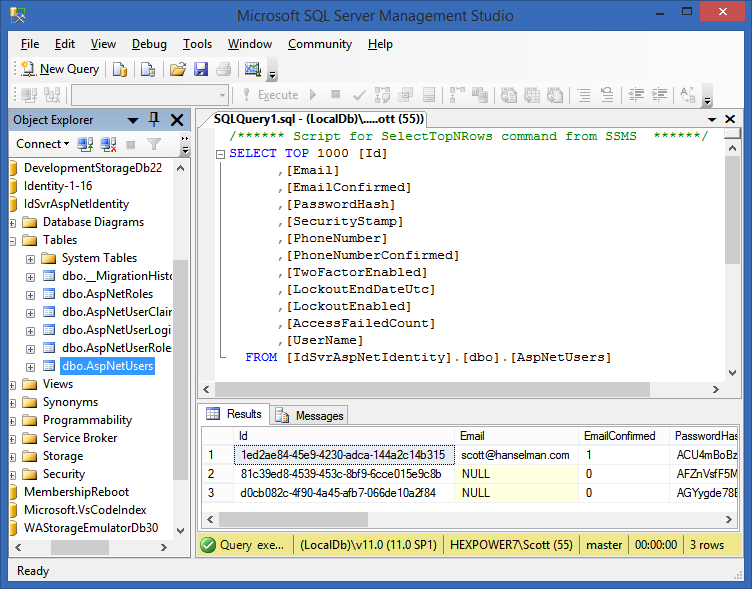Viewport: 752px width, 589px height.
Task: Expand the Database Diagrams folder
Action: [12, 223]
